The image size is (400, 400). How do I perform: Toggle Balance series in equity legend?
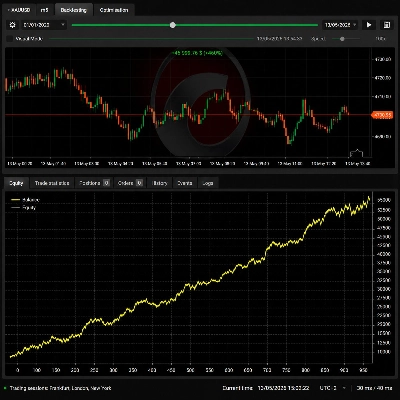(25, 200)
